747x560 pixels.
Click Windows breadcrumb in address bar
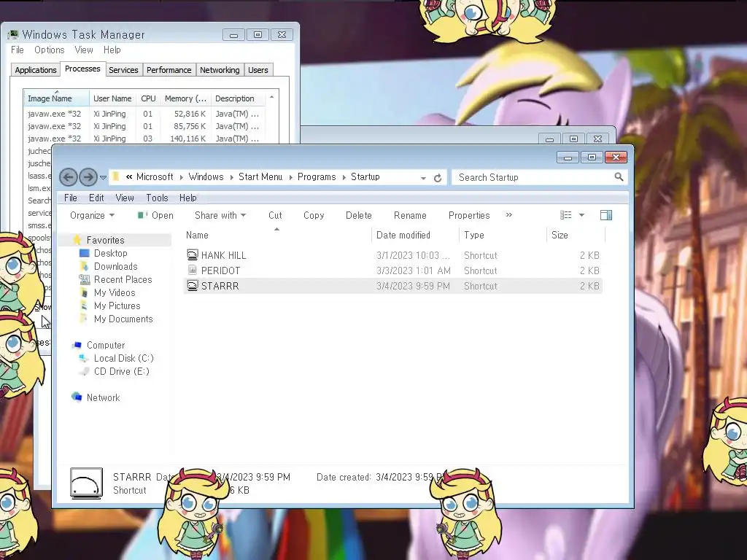[x=206, y=176]
